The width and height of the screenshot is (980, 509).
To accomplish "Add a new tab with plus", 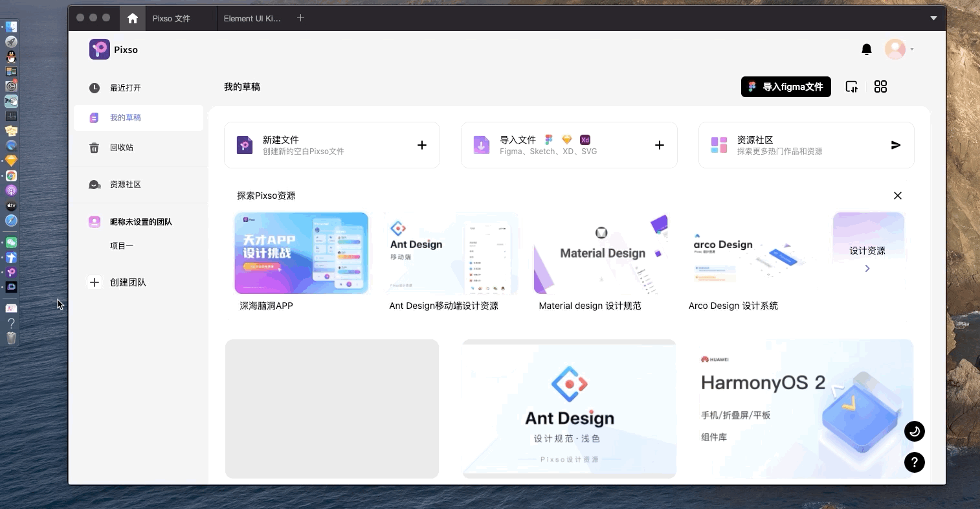I will [x=300, y=18].
